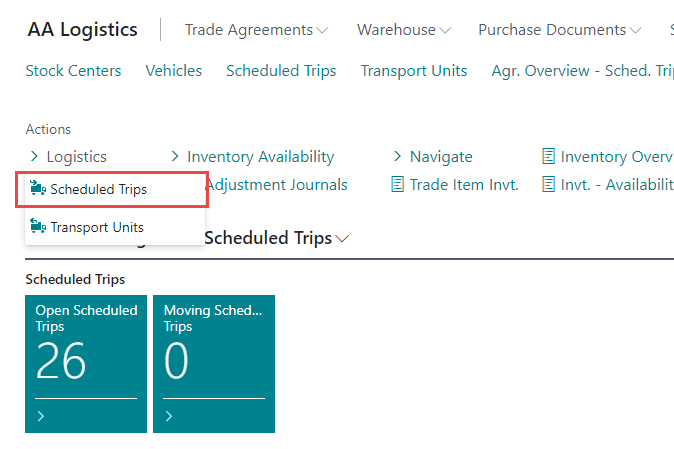
Task: Click the Invt. - Availability document icon
Action: point(548,184)
